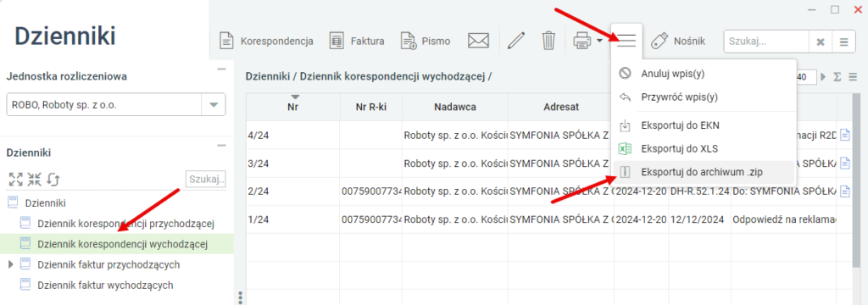
Task: Focus the Szukaj search field in toolbar
Action: tap(766, 42)
